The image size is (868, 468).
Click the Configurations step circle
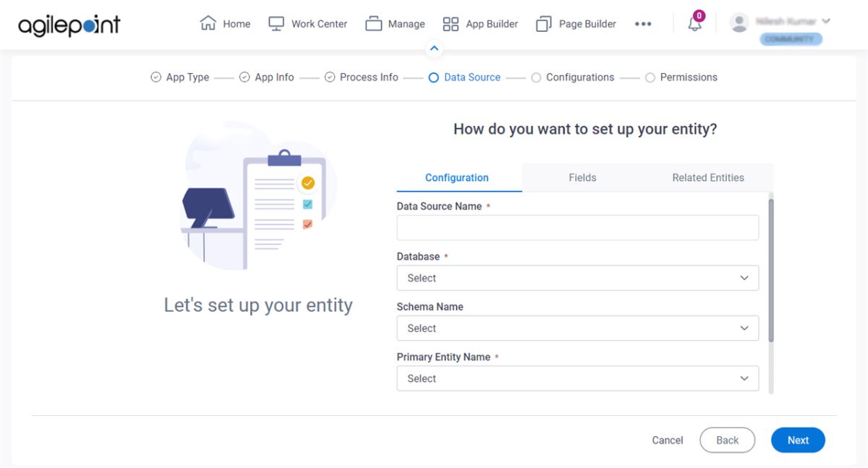coord(536,77)
